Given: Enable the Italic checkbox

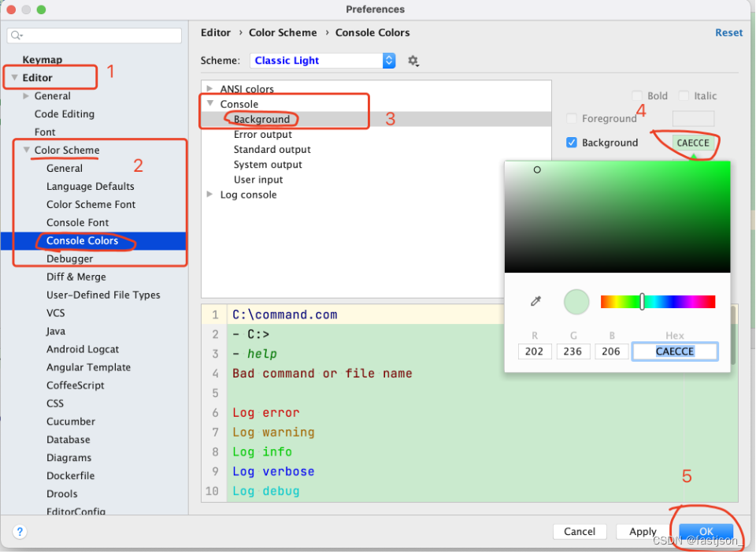Looking at the screenshot, I should 684,95.
